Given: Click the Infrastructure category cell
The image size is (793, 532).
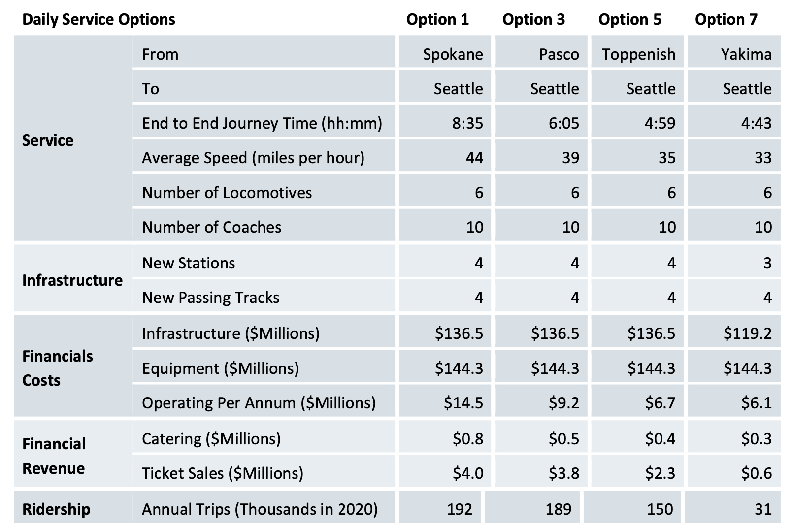Looking at the screenshot, I should click(72, 280).
